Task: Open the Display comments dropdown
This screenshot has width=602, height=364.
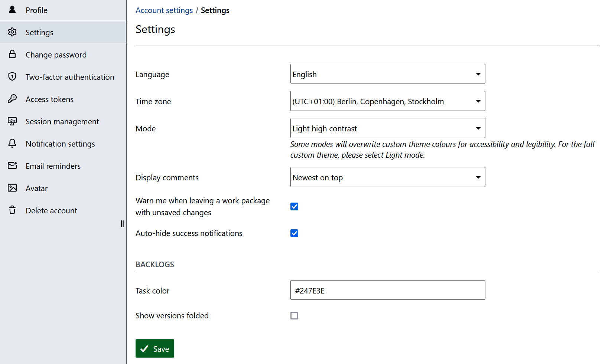Action: click(388, 177)
